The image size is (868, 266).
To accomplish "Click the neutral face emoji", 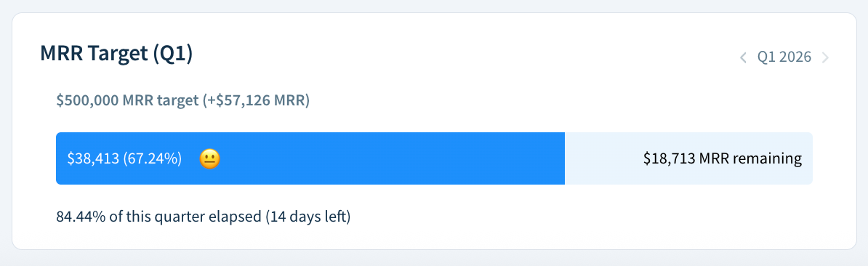I will pos(210,158).
